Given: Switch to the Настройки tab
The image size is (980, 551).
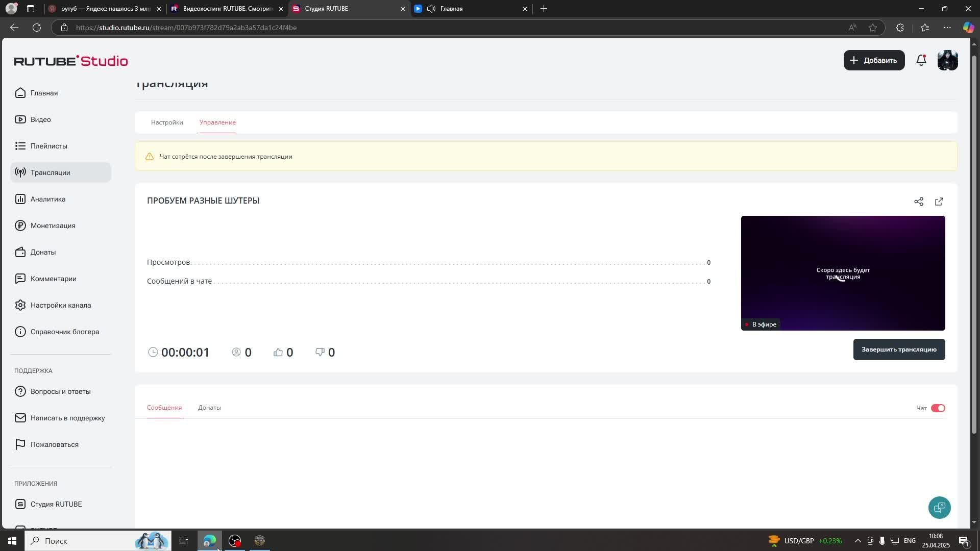Looking at the screenshot, I should tap(167, 122).
